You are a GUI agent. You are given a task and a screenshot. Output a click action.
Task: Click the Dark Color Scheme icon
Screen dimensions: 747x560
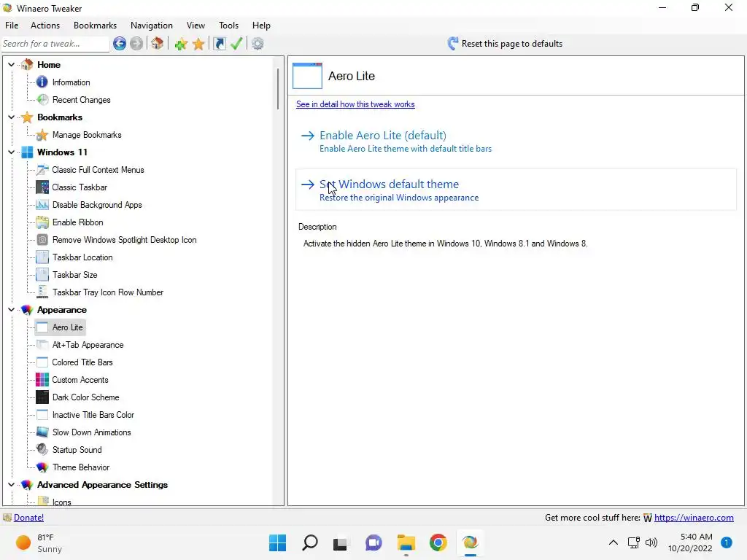point(42,397)
